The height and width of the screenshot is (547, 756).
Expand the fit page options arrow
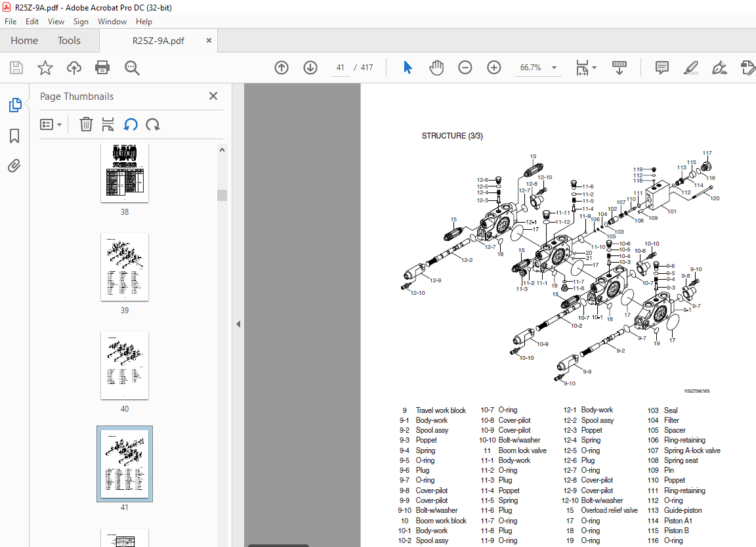pyautogui.click(x=594, y=68)
